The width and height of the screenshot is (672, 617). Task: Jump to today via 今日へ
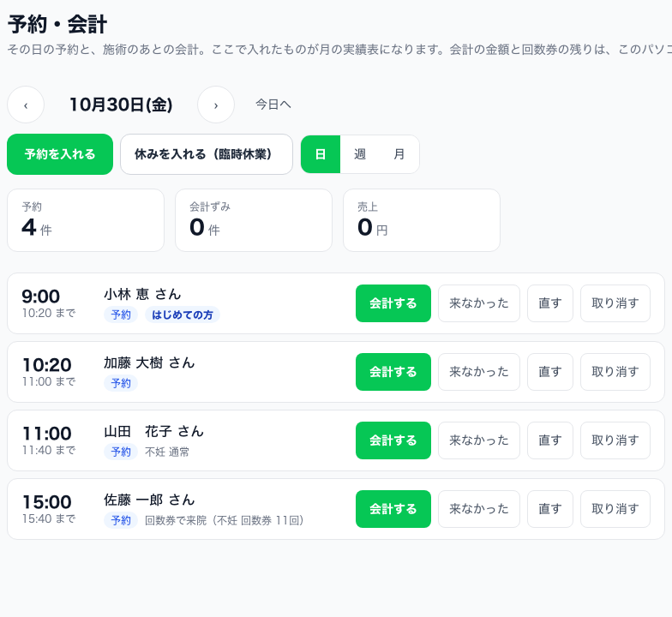point(273,105)
